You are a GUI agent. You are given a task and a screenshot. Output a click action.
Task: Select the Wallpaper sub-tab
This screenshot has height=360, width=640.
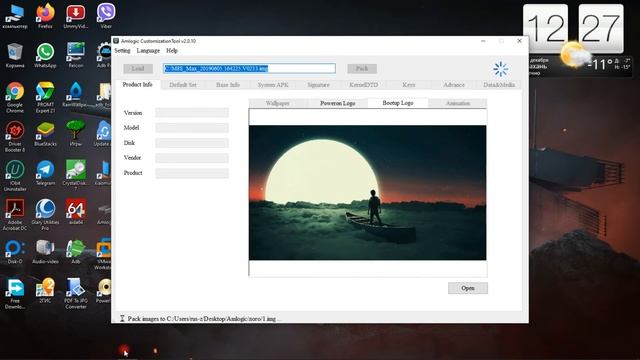point(278,103)
